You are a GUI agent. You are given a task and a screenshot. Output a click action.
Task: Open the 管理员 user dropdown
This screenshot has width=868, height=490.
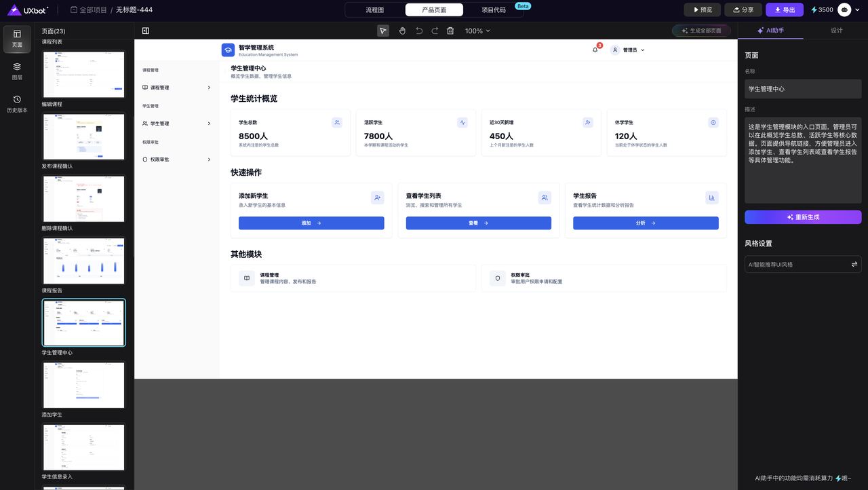click(x=627, y=50)
